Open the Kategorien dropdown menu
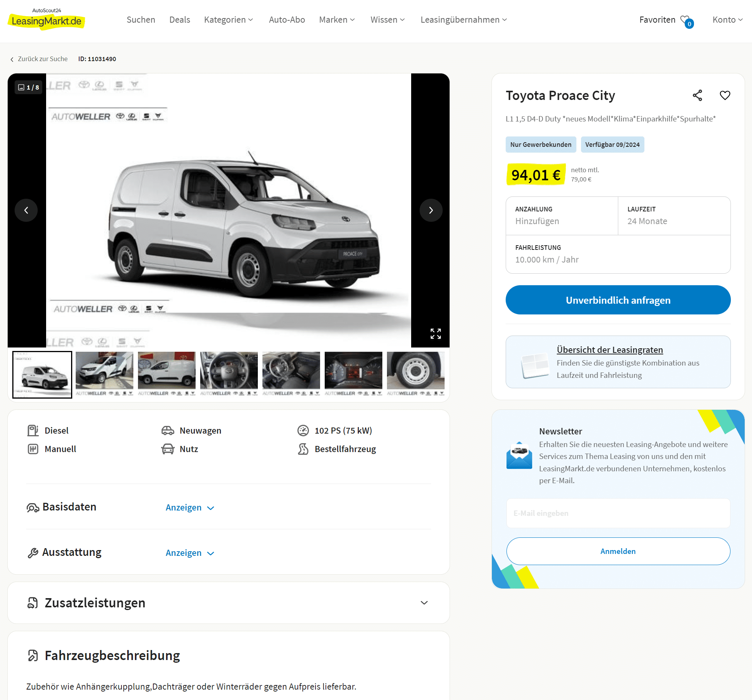752x700 pixels. [x=229, y=20]
